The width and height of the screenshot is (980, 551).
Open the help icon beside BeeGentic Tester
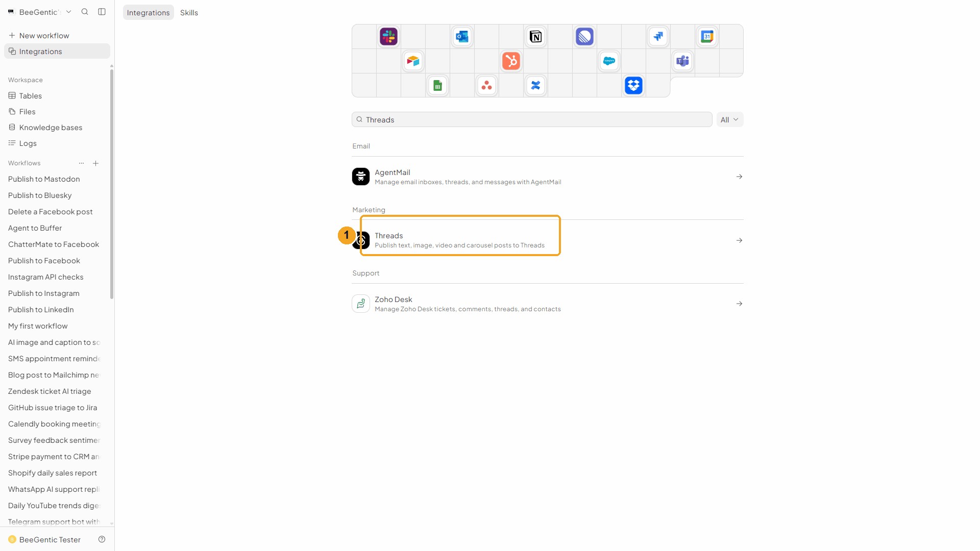[x=102, y=539]
